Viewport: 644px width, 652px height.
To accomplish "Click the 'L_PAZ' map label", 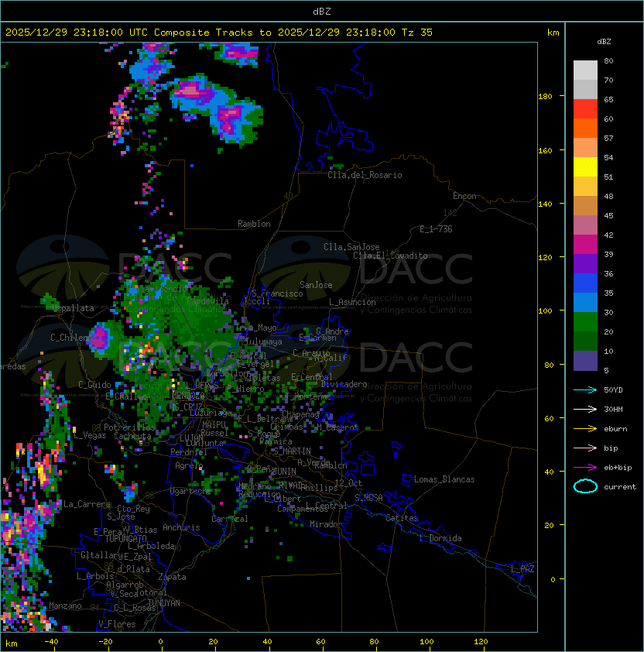I will tap(522, 569).
